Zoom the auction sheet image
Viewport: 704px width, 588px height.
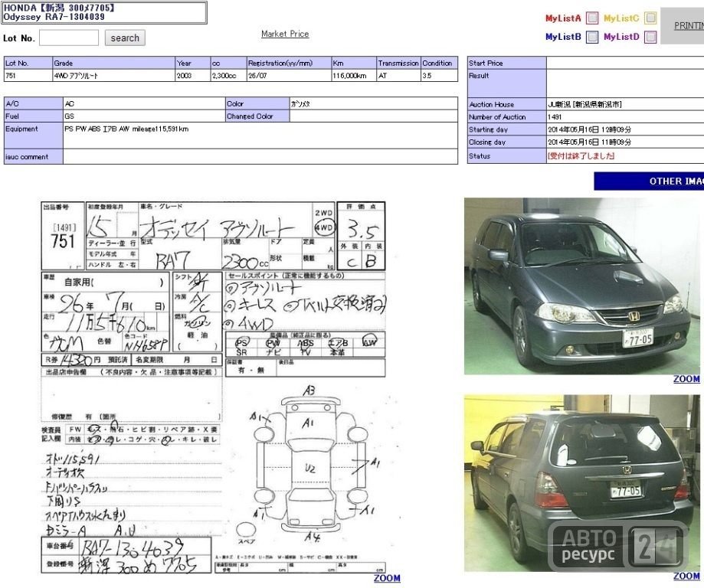[x=387, y=578]
